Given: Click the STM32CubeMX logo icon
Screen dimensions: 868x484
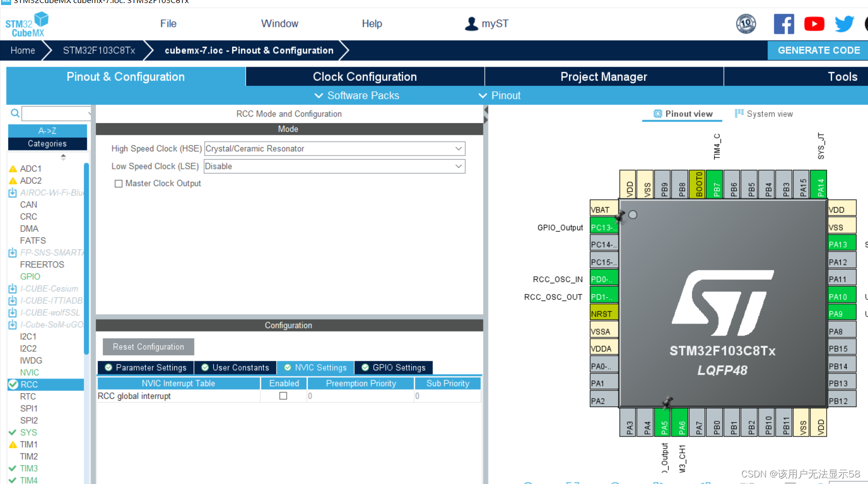Looking at the screenshot, I should (27, 25).
